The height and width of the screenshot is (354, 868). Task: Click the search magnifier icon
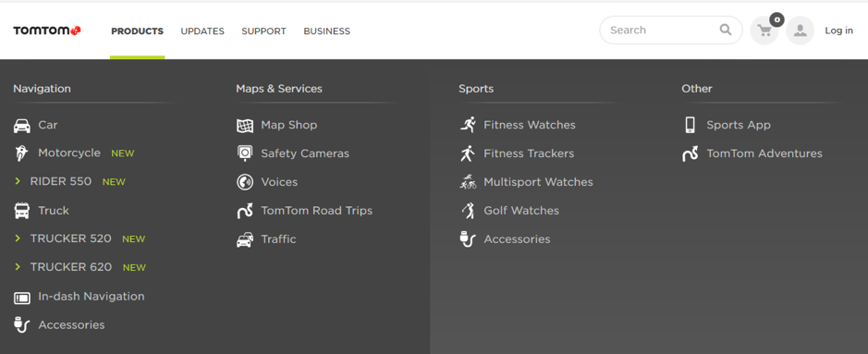point(725,30)
